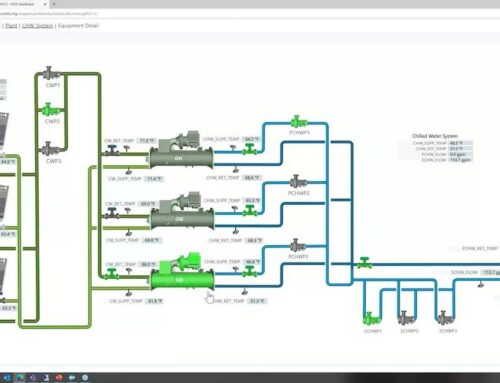
Task: Click SCHW_FLOW value in Chilled Water System panel
Action: 461,160
